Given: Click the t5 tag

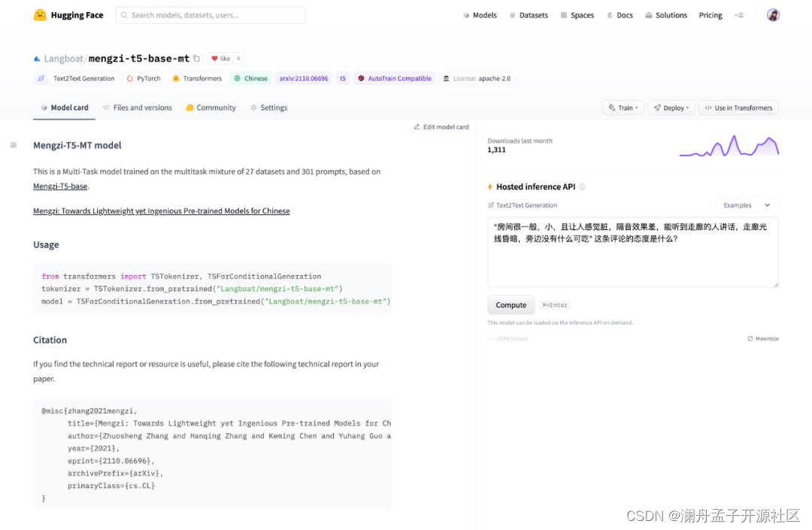Looking at the screenshot, I should pyautogui.click(x=343, y=79).
